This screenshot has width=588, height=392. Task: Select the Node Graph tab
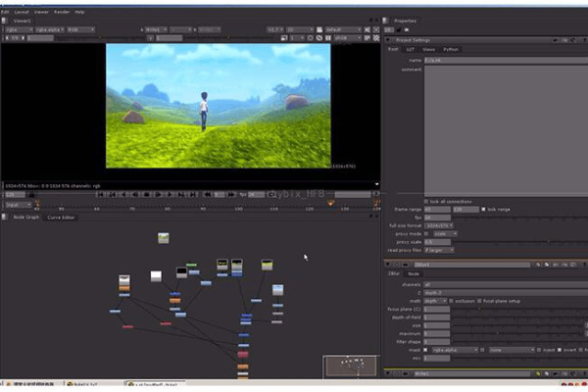(x=25, y=217)
